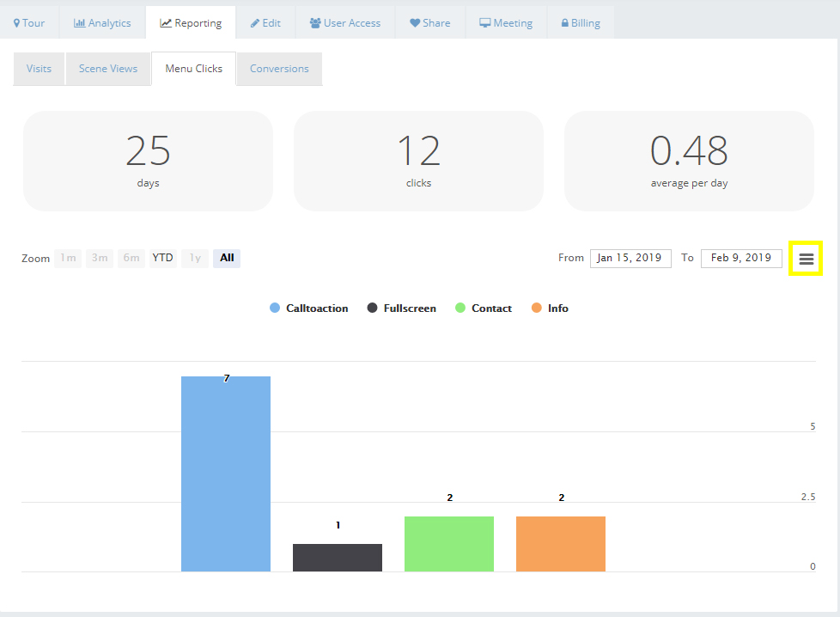Open the User Access tab

tap(345, 22)
